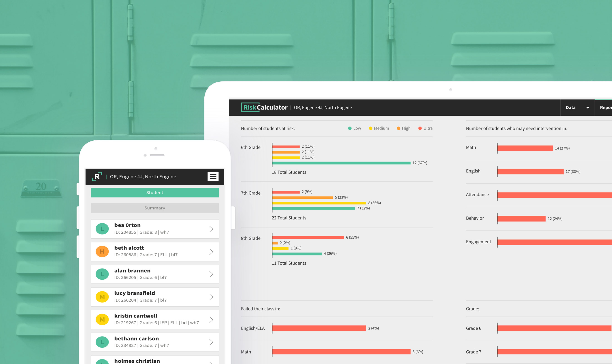
Task: Click '18 Total Students' text
Action: point(289,172)
